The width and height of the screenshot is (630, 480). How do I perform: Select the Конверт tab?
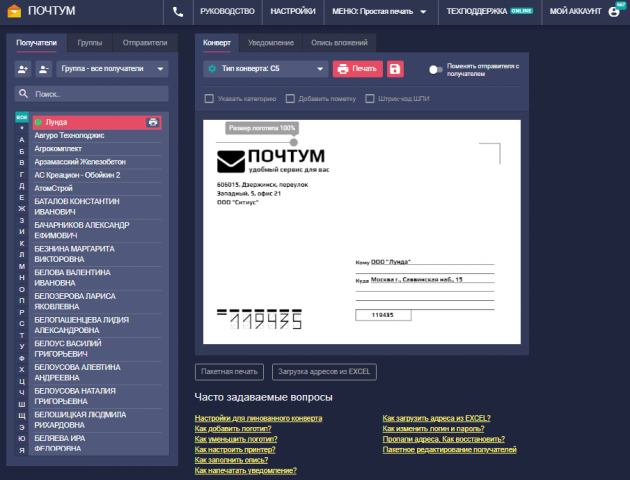tap(217, 43)
